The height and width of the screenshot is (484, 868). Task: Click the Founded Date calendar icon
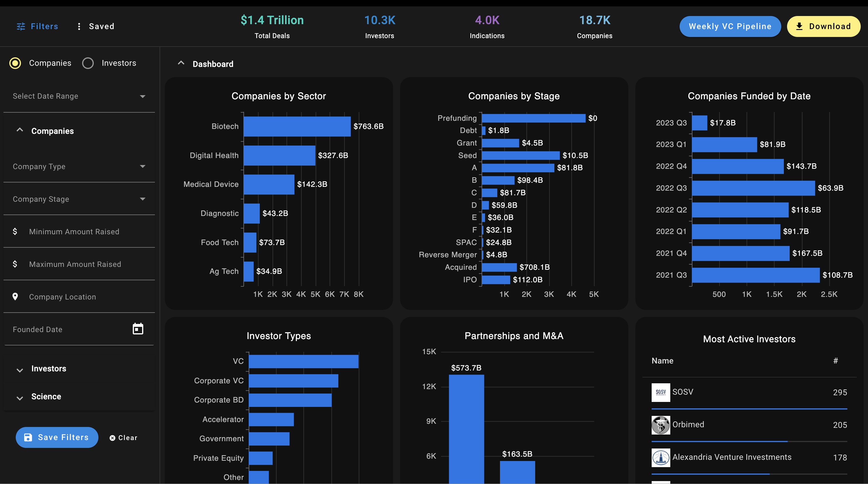click(x=138, y=329)
